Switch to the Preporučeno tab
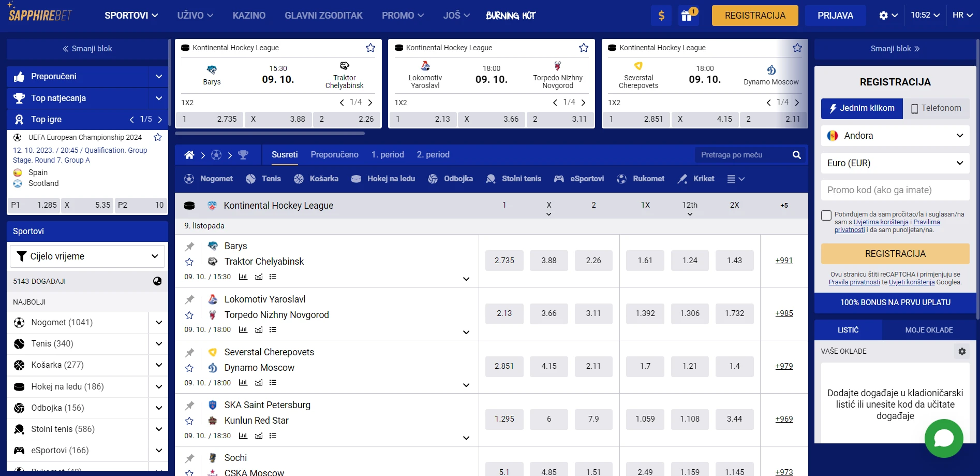Viewport: 980px width, 476px height. [x=334, y=155]
